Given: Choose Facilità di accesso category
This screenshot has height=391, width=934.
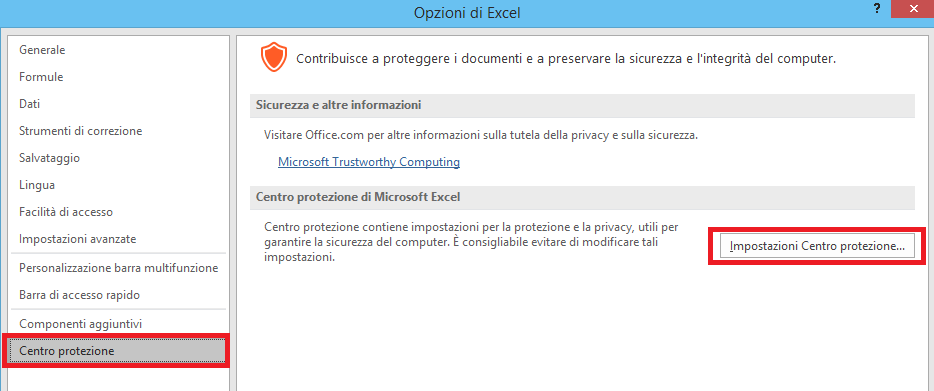Looking at the screenshot, I should point(66,212).
